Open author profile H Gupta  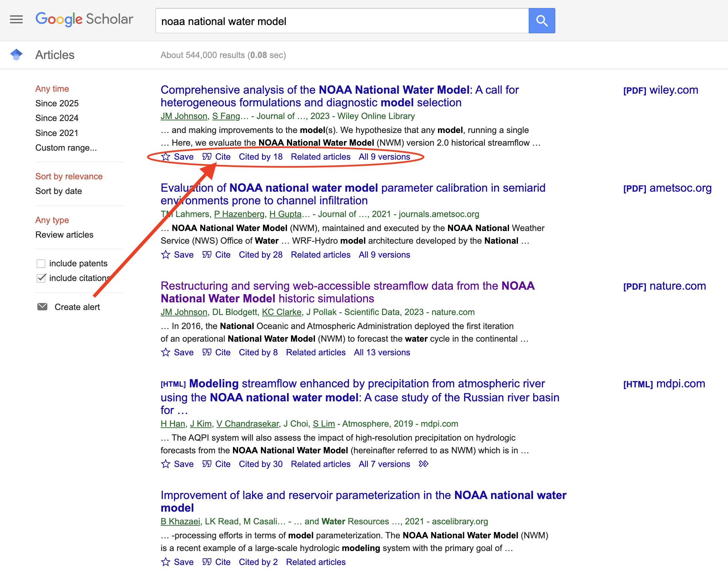(x=285, y=214)
